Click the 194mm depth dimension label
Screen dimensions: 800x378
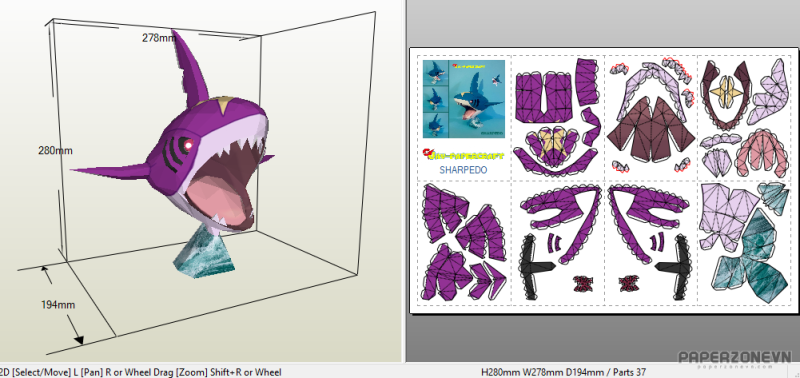pos(58,305)
